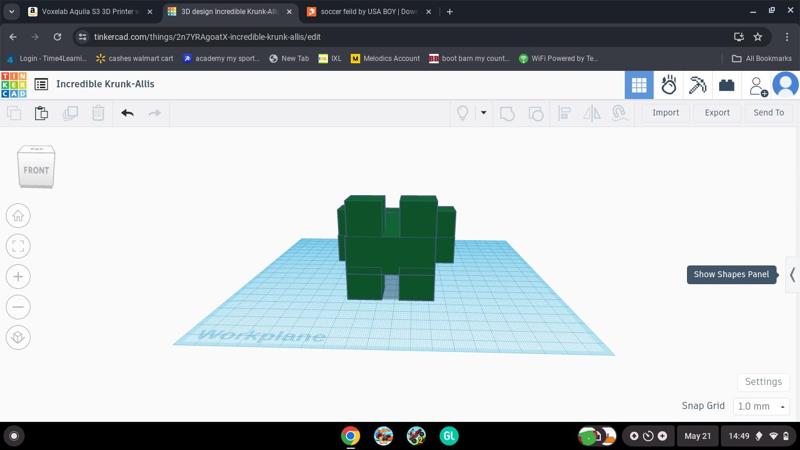This screenshot has width=800, height=450.
Task: Click the install/cast icon in address bar
Action: click(x=738, y=37)
